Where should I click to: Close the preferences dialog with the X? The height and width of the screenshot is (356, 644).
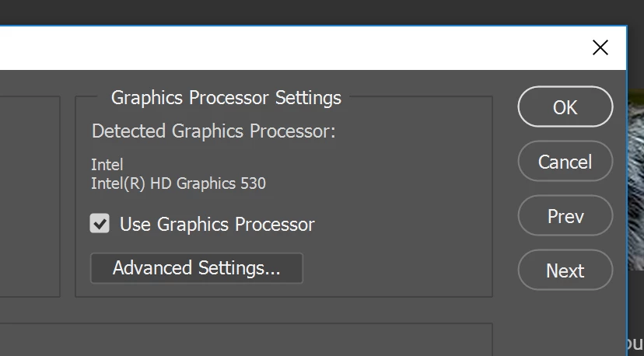pyautogui.click(x=600, y=47)
